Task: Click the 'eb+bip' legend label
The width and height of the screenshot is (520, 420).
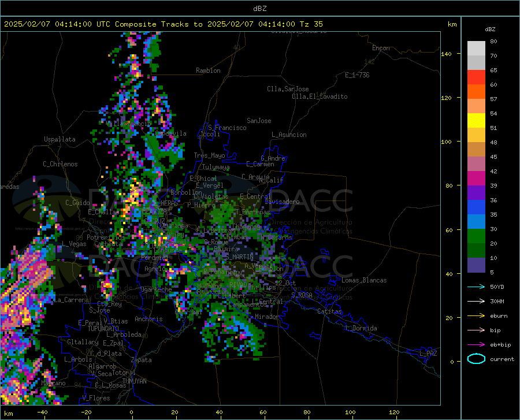Action: pos(500,345)
